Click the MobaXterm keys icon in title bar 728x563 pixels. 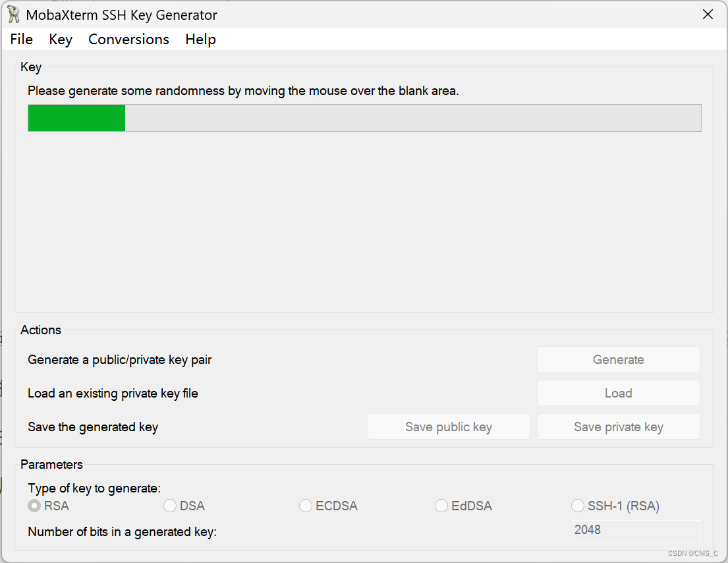[x=13, y=15]
